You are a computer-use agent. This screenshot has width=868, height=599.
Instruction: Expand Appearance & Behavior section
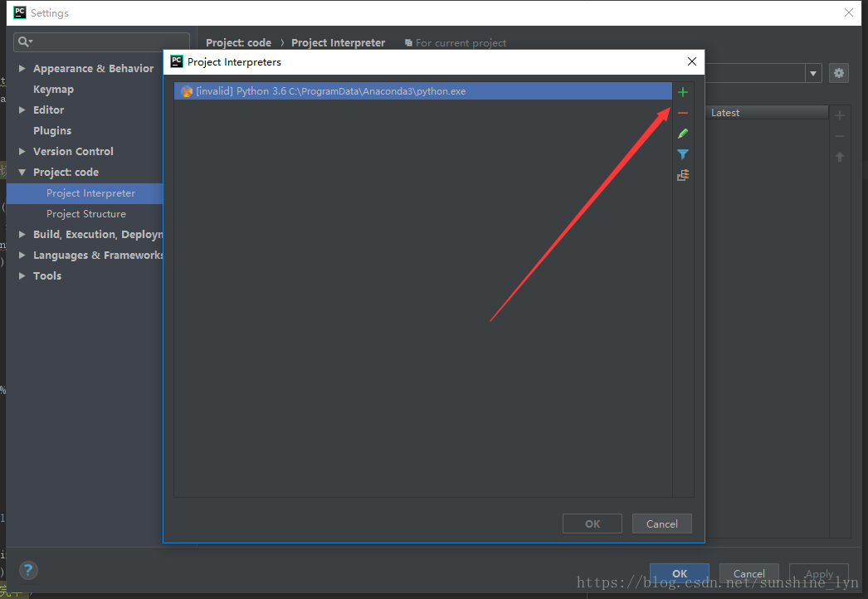22,68
